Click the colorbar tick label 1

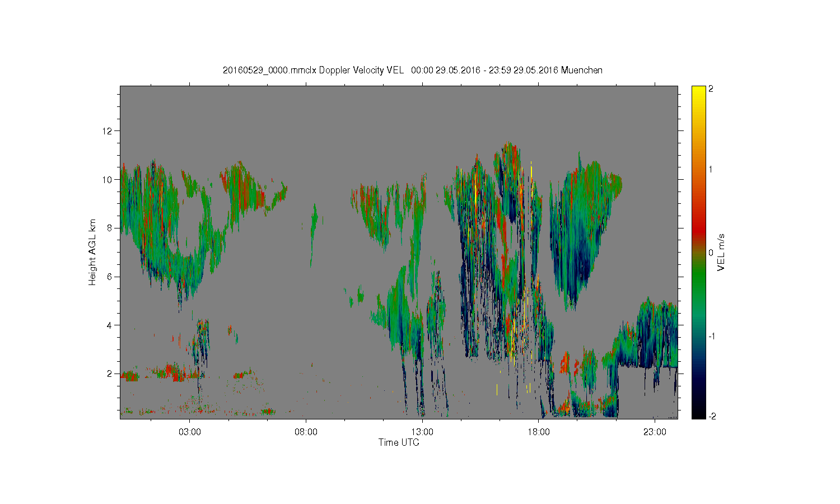[711, 169]
